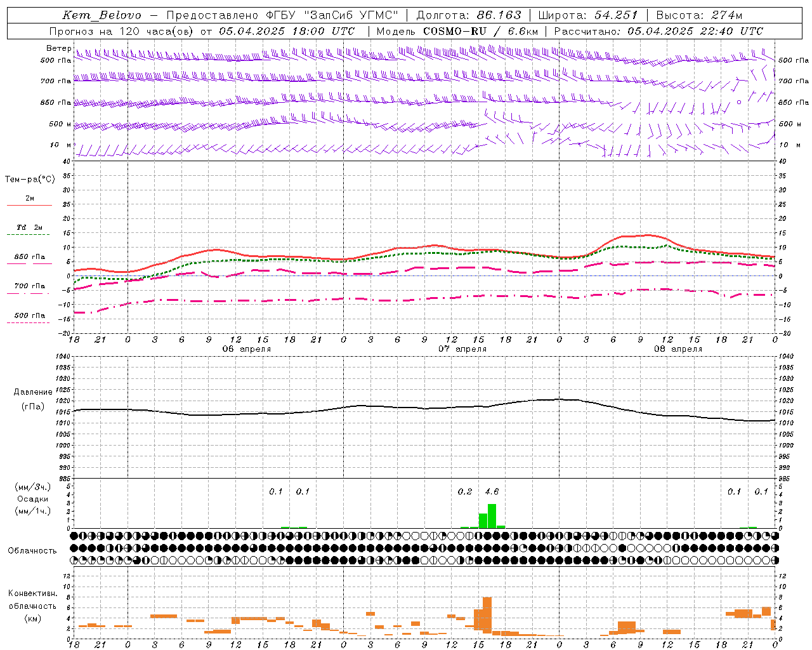The height and width of the screenshot is (650, 812).
Task: Click the Осадки precipitation label
Action: coord(33,499)
